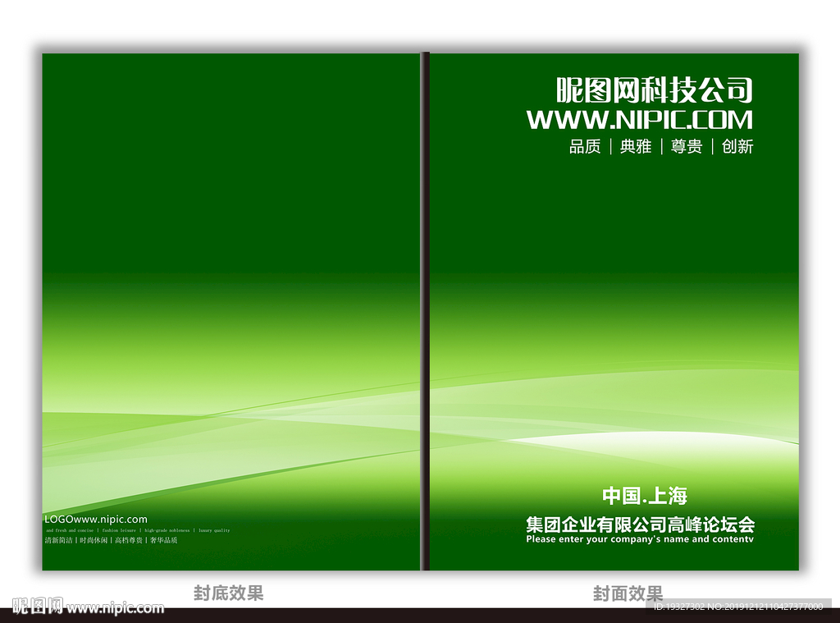840x623 pixels.
Task: Click the title 昵图网科技公司
Action: 654,90
